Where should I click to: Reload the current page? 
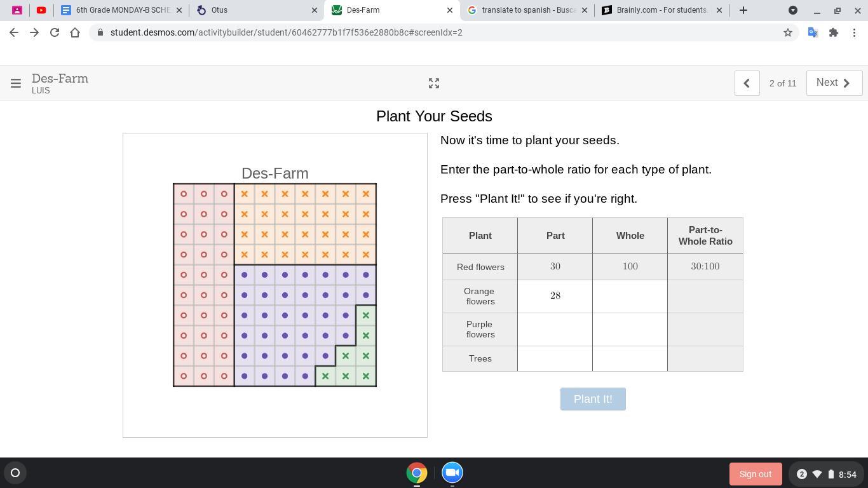[55, 32]
